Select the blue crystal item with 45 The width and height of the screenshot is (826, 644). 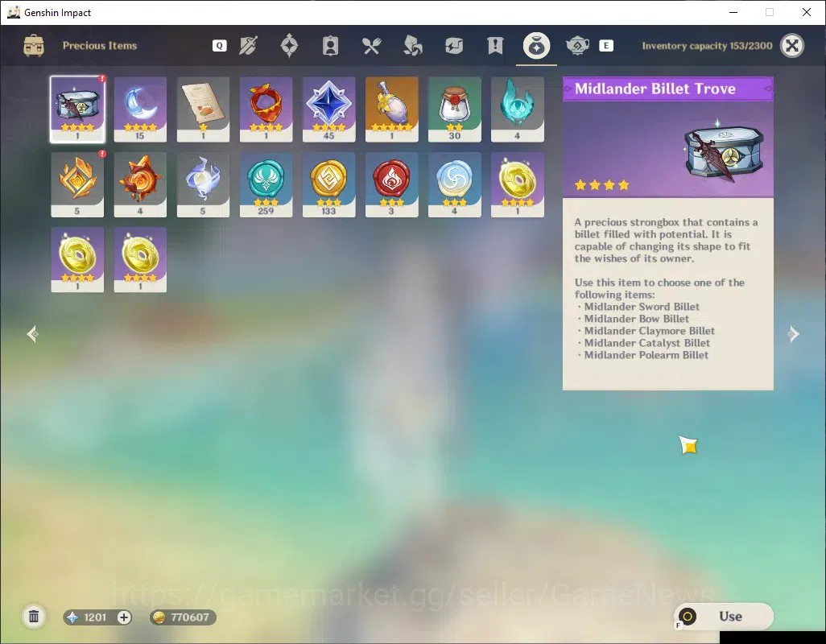[x=328, y=109]
